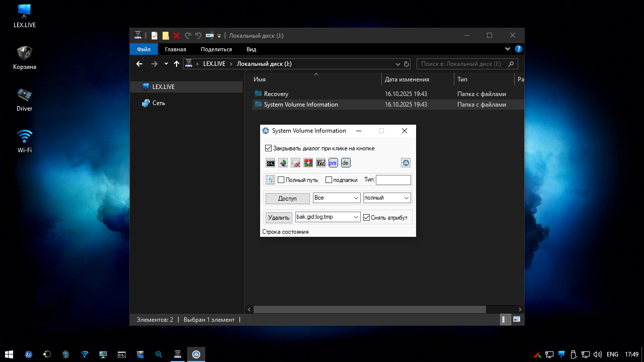The height and width of the screenshot is (362, 644).
Task: Enable the 'Полный путь' checkbox
Action: [281, 180]
